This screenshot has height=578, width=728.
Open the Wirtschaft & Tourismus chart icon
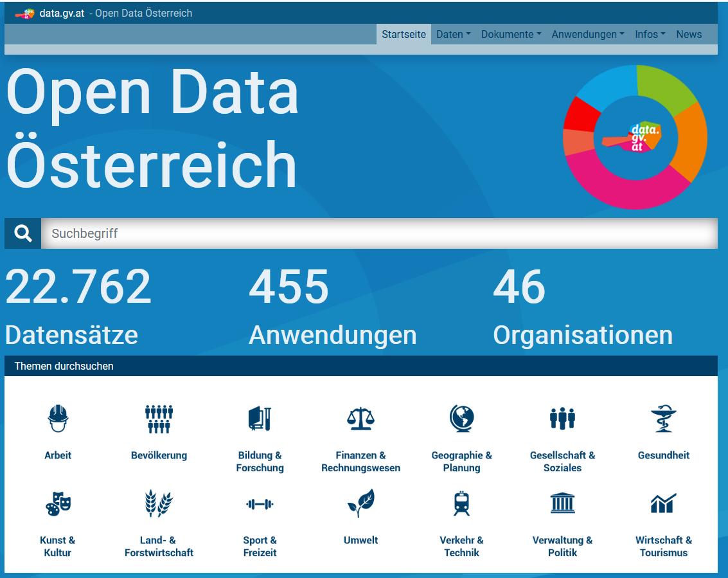point(664,504)
